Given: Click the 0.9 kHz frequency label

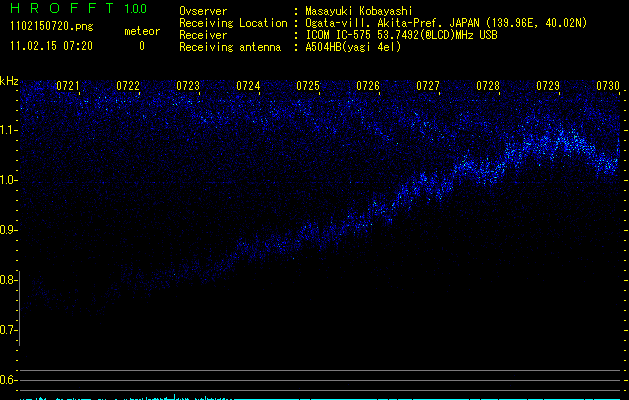Looking at the screenshot, I should point(7,230).
